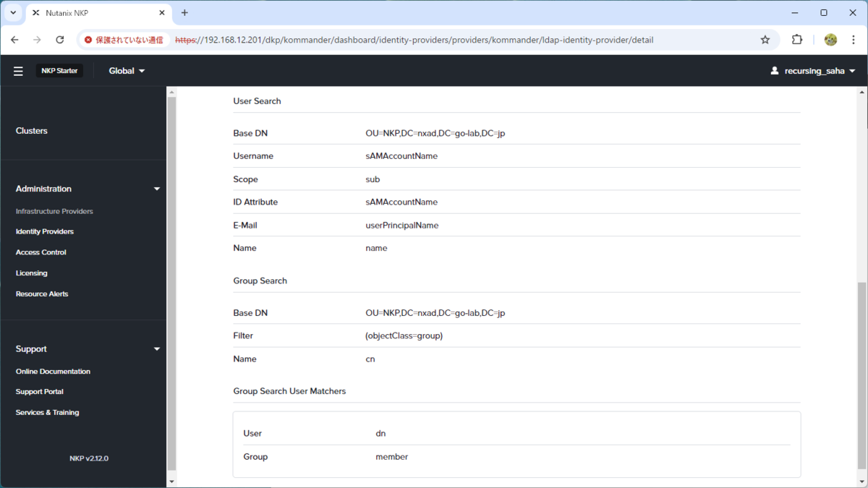Open the Chrome profile avatar

tap(830, 40)
